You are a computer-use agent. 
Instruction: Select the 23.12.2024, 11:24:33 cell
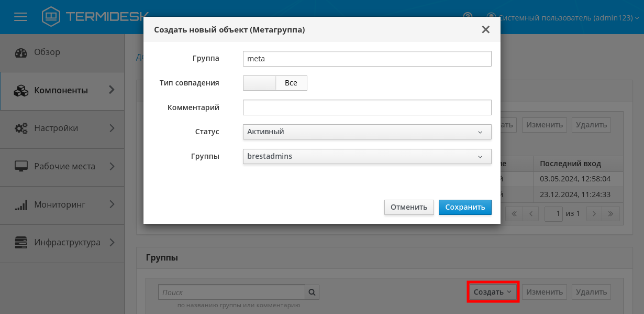(579, 194)
